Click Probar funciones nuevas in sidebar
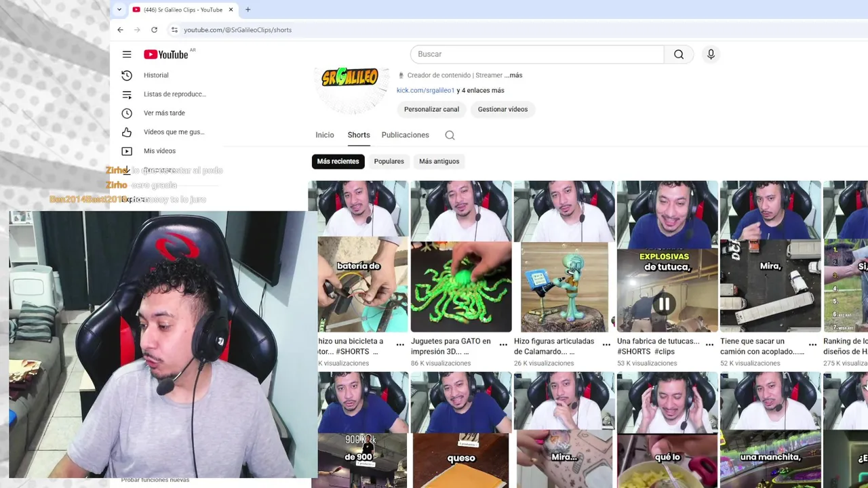Viewport: 868px width, 488px height. 155,480
